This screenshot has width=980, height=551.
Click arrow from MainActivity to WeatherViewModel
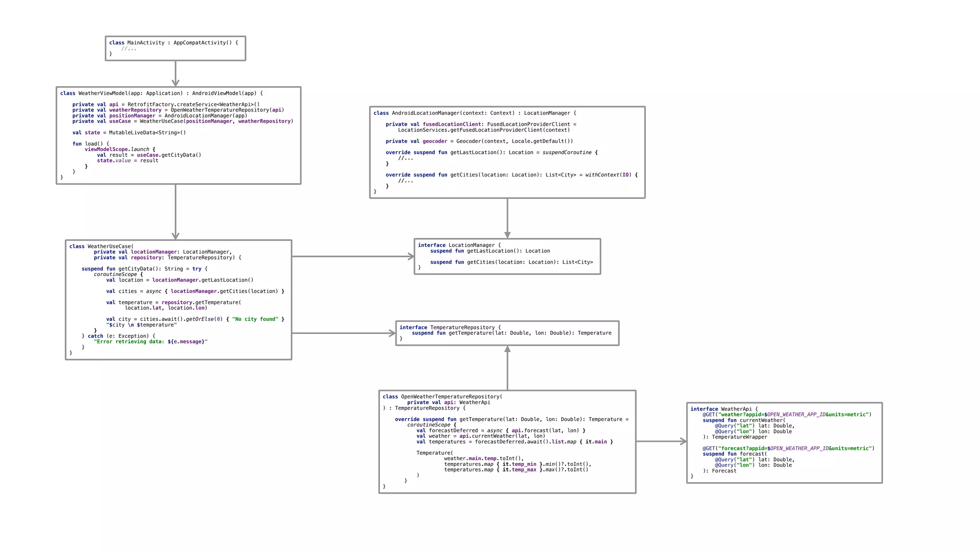click(x=176, y=73)
